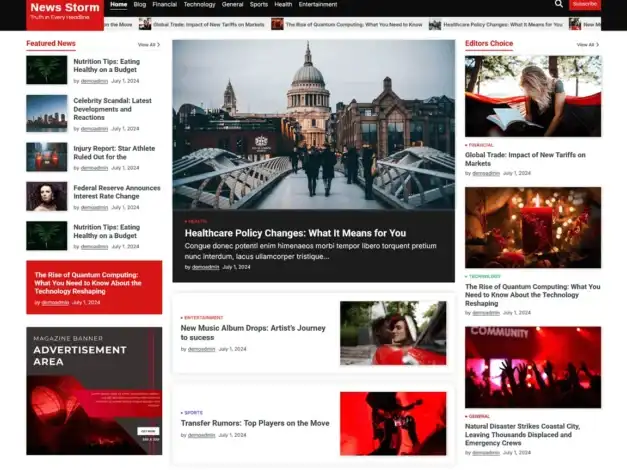Click the Sports category tag
The image size is (627, 470).
pyautogui.click(x=192, y=412)
